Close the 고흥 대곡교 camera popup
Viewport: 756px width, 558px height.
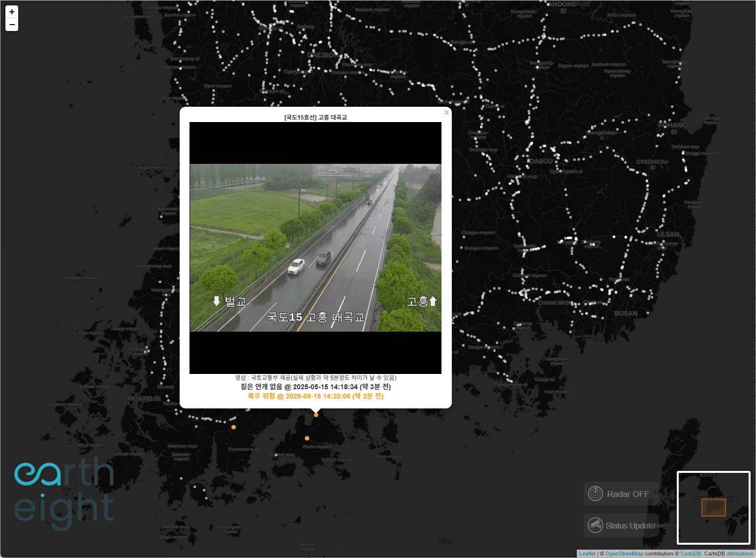click(446, 112)
